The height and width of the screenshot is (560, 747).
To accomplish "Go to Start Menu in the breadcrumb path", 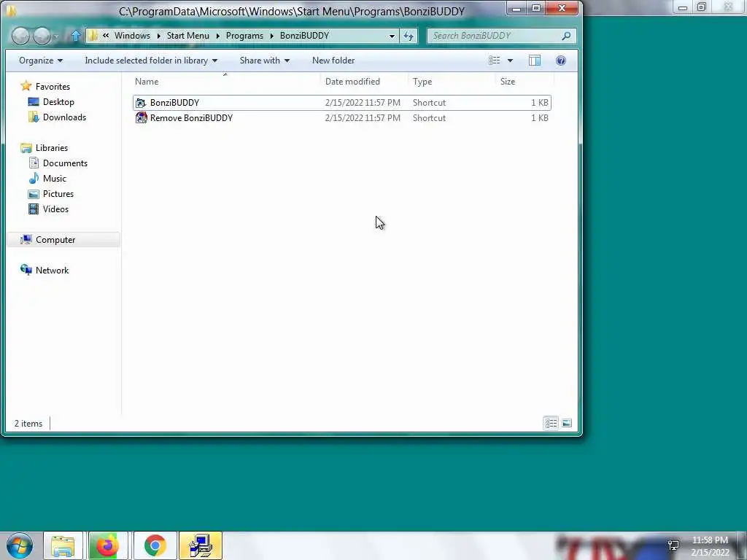I will 187,36.
